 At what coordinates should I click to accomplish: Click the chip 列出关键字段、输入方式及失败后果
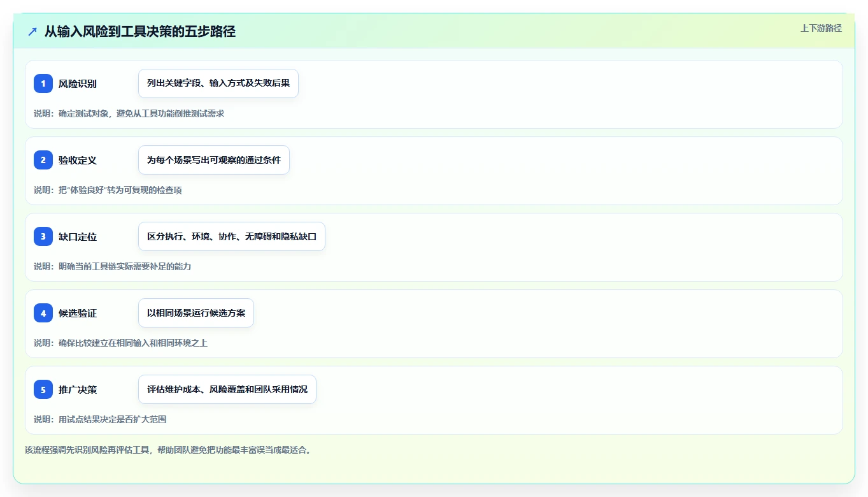(218, 83)
